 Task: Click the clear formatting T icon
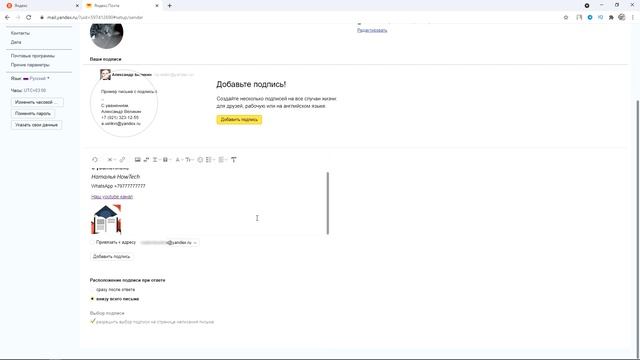233,160
